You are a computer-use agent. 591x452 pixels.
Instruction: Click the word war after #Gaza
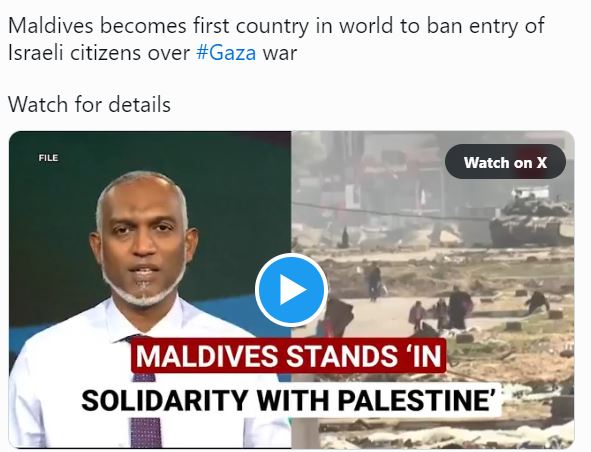tap(280, 53)
